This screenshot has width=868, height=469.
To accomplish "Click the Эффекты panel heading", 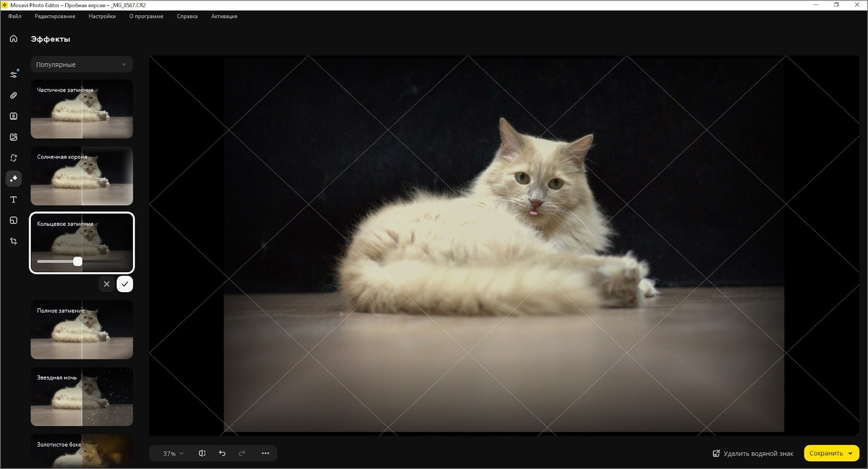I will (50, 39).
